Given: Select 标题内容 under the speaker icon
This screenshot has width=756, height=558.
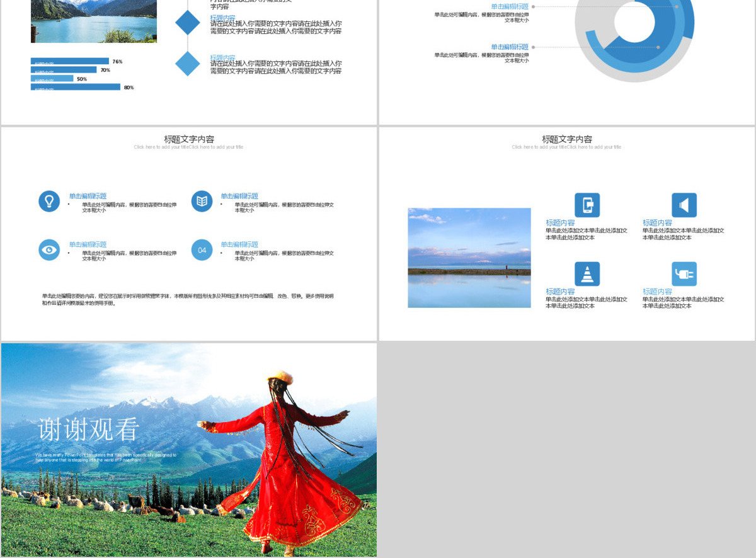Looking at the screenshot, I should click(657, 223).
